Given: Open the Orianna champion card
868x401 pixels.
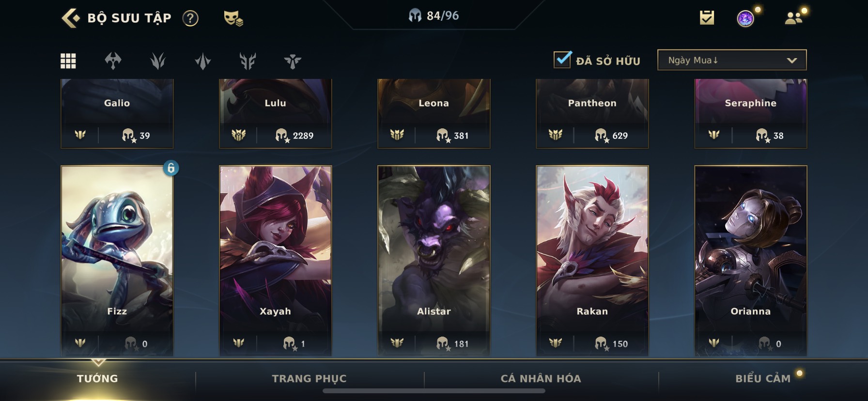Looking at the screenshot, I should point(750,261).
